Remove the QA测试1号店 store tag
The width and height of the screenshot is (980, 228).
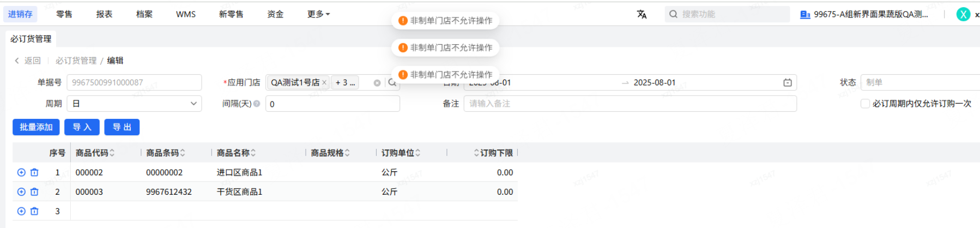[x=324, y=83]
